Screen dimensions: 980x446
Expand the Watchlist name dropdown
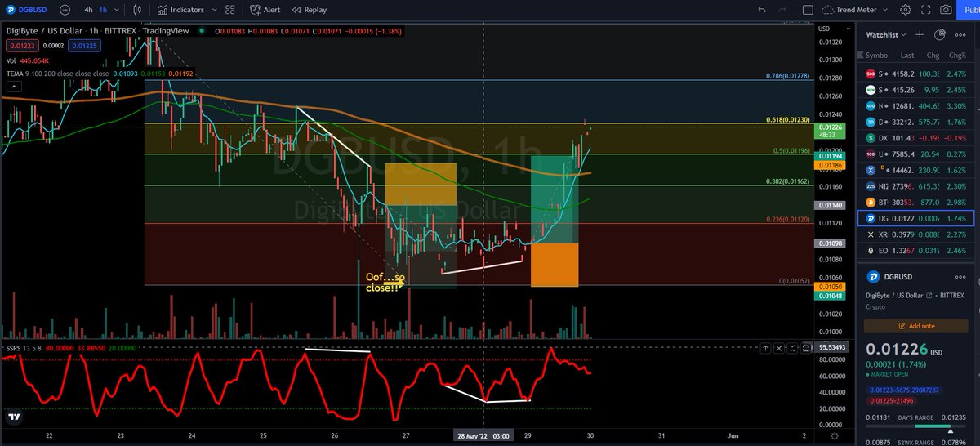(886, 35)
